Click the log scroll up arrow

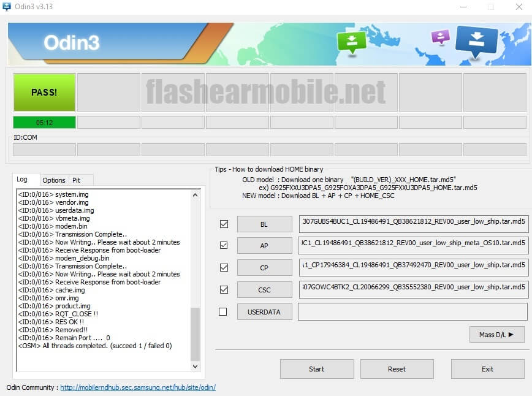(x=195, y=195)
